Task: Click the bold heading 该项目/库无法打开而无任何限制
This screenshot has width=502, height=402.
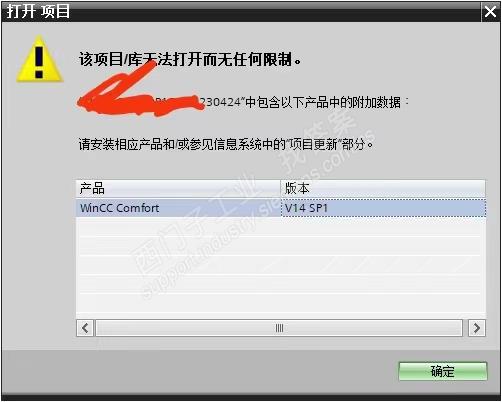Action: (x=190, y=60)
